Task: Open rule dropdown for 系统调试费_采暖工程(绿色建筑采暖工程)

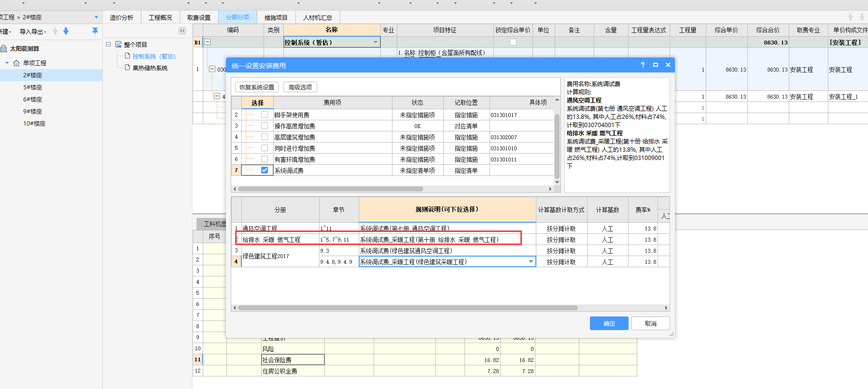Action: [x=531, y=262]
